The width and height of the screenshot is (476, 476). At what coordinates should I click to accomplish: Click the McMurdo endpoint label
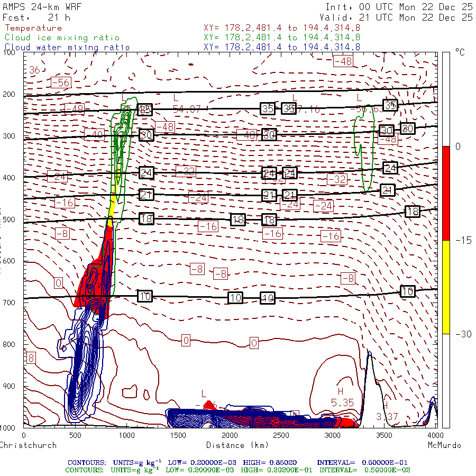pyautogui.click(x=444, y=445)
